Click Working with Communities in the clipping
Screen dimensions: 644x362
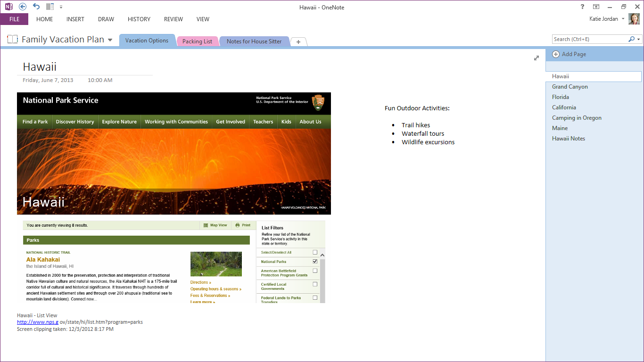click(x=176, y=122)
